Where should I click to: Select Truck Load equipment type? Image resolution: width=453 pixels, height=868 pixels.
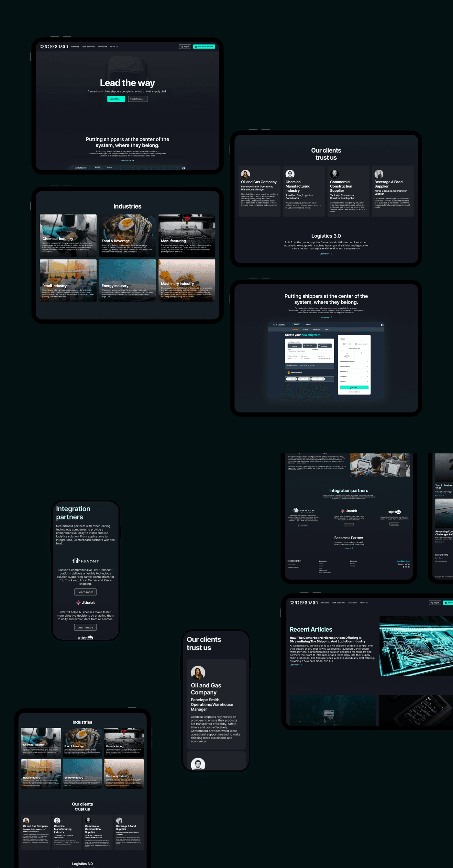(310, 346)
